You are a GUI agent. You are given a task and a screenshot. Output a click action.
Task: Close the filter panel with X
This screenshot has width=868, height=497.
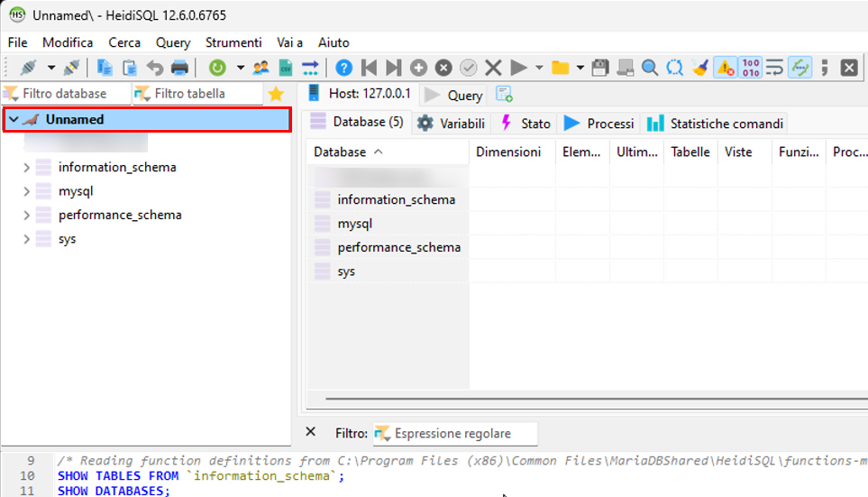(311, 432)
